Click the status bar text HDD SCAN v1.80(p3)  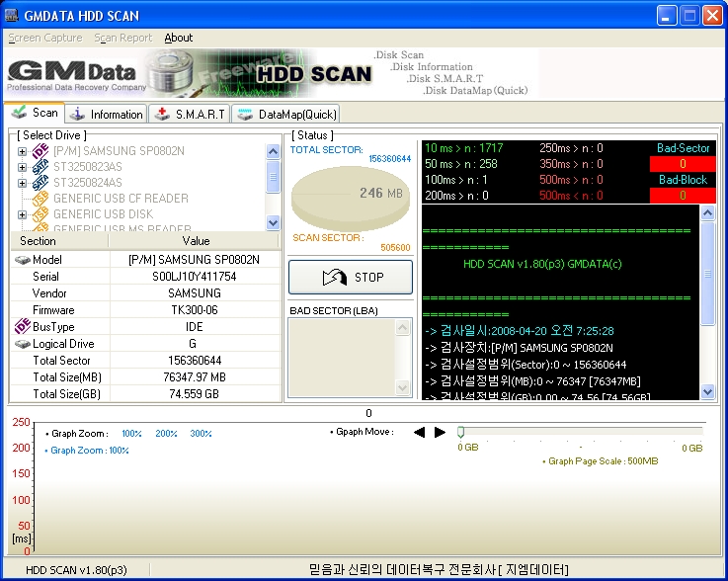coord(76,570)
